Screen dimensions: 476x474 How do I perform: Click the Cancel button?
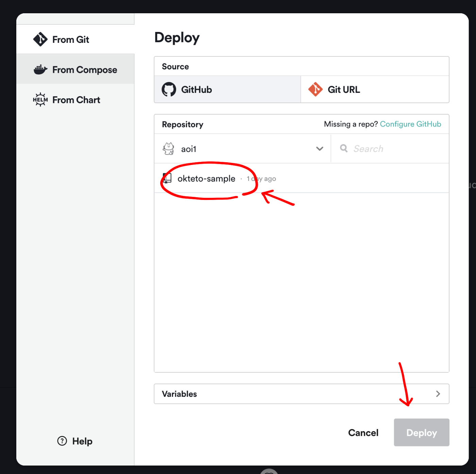click(363, 433)
